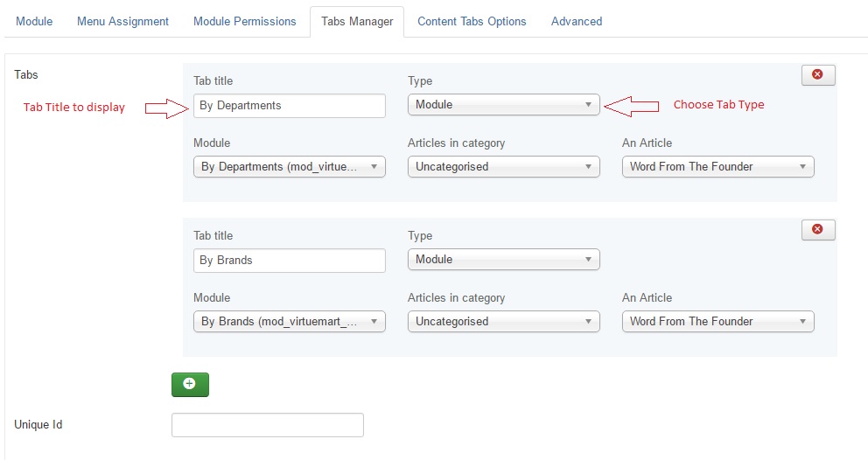Open Articles in category dropdown in By Departments block
This screenshot has height=460, width=868.
pos(504,167)
